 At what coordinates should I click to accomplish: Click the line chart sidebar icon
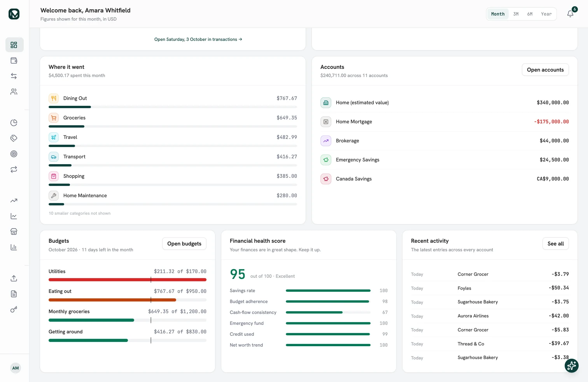pyautogui.click(x=14, y=216)
